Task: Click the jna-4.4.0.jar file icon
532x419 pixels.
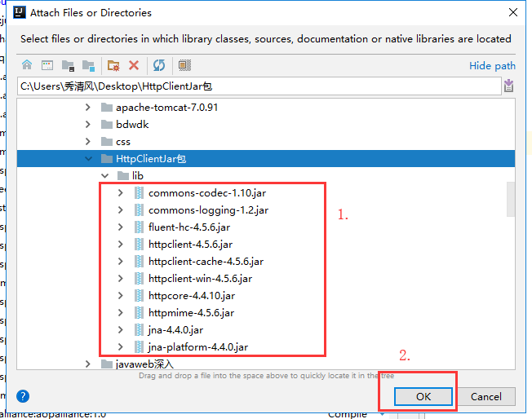Action: tap(139, 329)
